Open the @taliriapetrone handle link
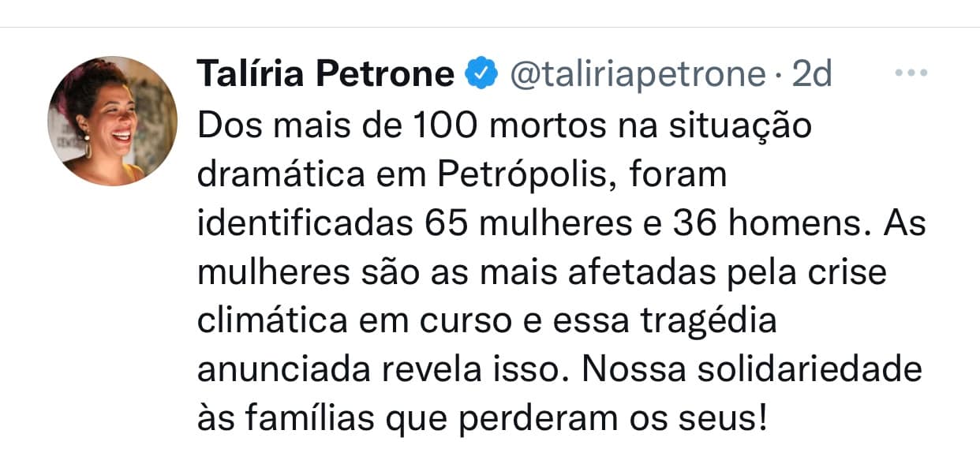 click(x=638, y=74)
